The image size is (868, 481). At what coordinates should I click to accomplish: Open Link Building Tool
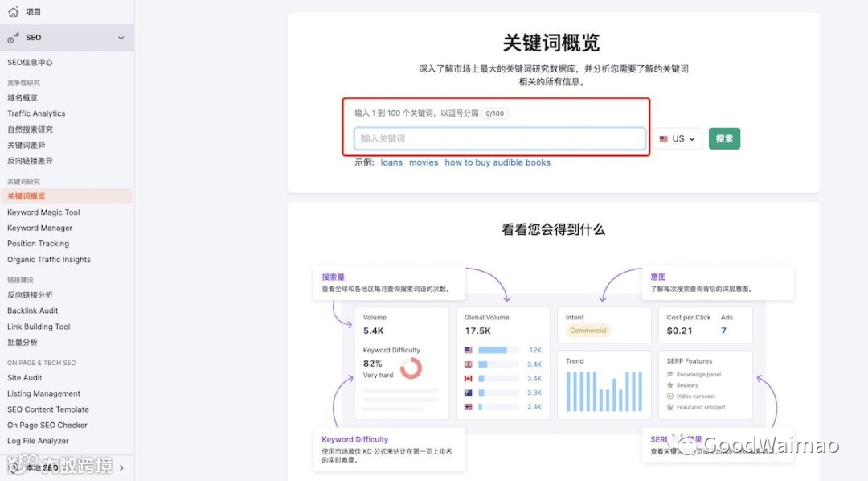[x=39, y=327]
